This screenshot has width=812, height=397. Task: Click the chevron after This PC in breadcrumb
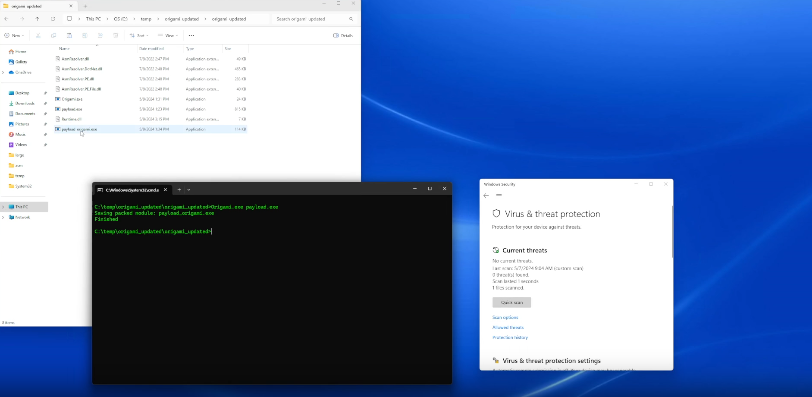click(x=107, y=19)
